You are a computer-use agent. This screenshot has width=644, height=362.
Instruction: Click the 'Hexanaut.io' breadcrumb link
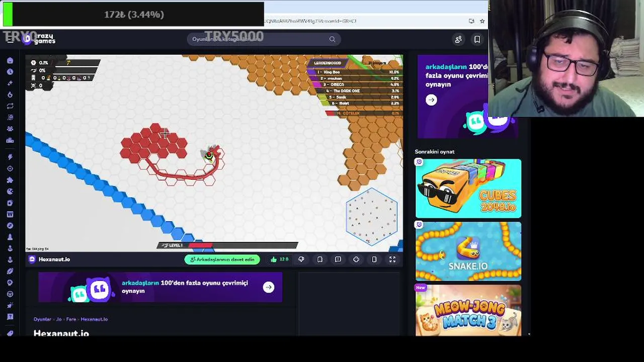coord(94,319)
